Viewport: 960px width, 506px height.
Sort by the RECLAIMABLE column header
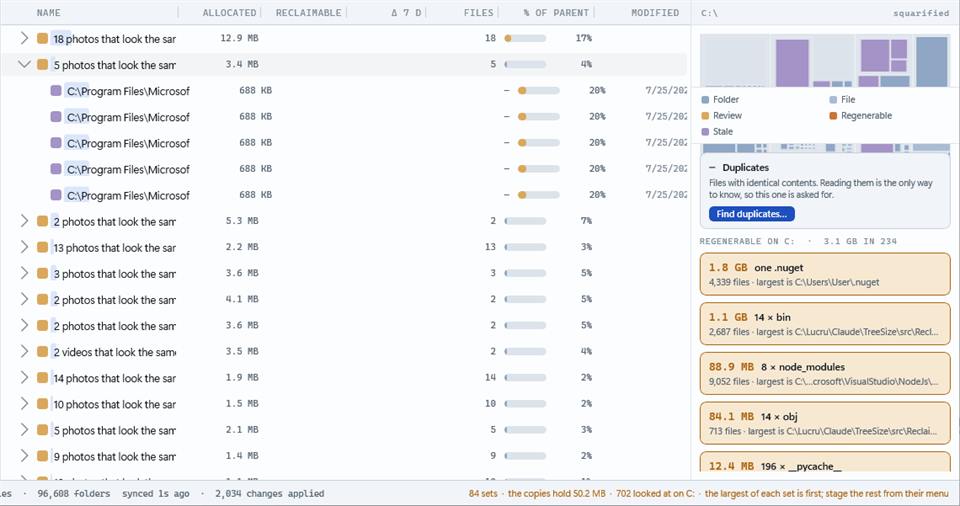(309, 12)
